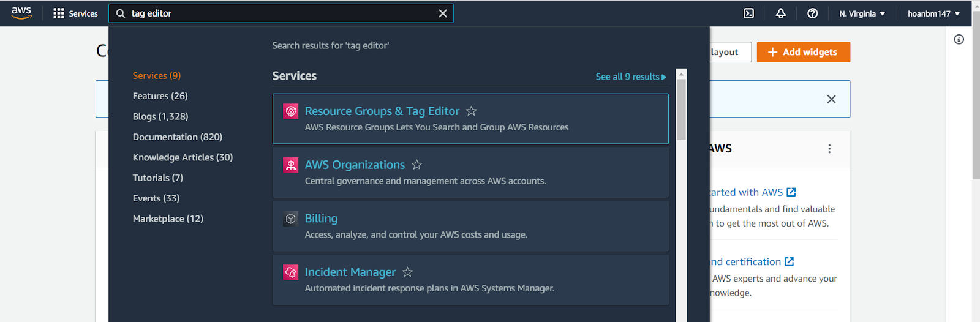Viewport: 980px width, 322px height.
Task: Open the Billing service result icon
Action: click(x=291, y=219)
